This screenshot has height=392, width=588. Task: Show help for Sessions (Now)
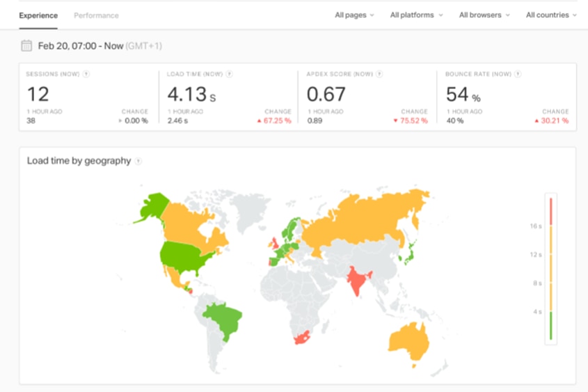click(86, 74)
